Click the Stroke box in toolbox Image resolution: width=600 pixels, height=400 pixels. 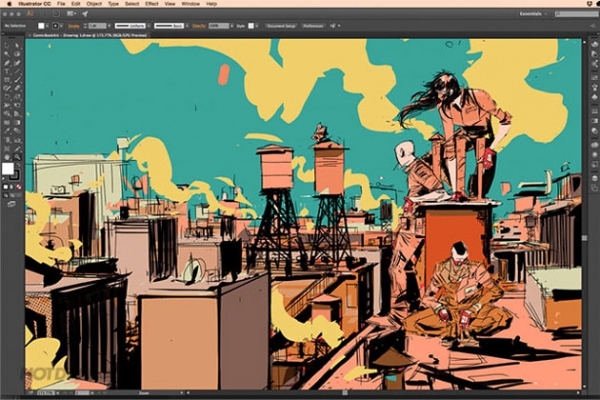(15, 176)
